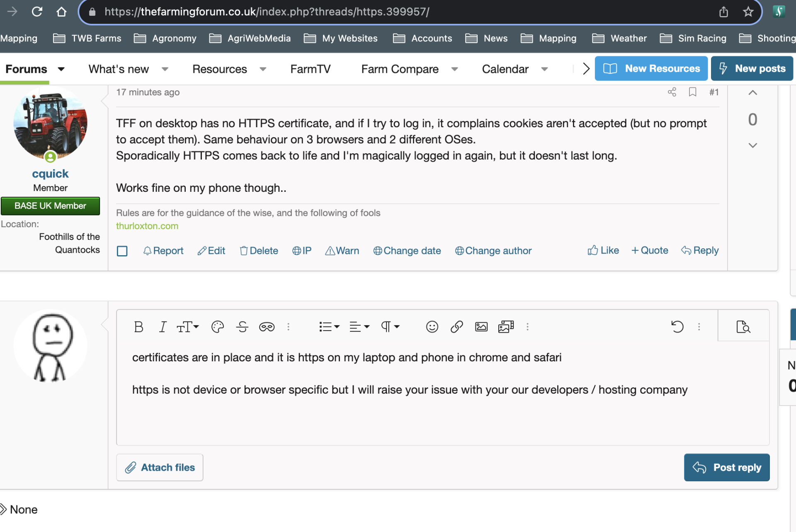Upvote cquick's post with the up arrow
The image size is (796, 532).
pos(752,93)
